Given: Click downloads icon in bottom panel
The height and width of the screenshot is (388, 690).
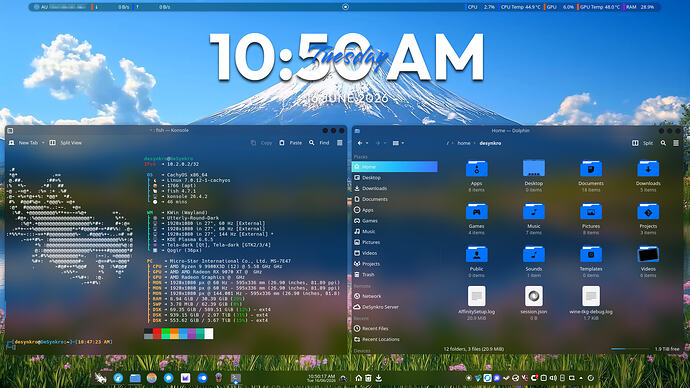Looking at the screenshot, I should click(378, 378).
